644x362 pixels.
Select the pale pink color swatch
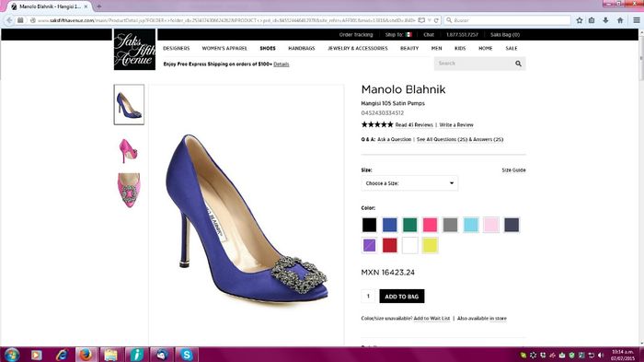point(491,225)
